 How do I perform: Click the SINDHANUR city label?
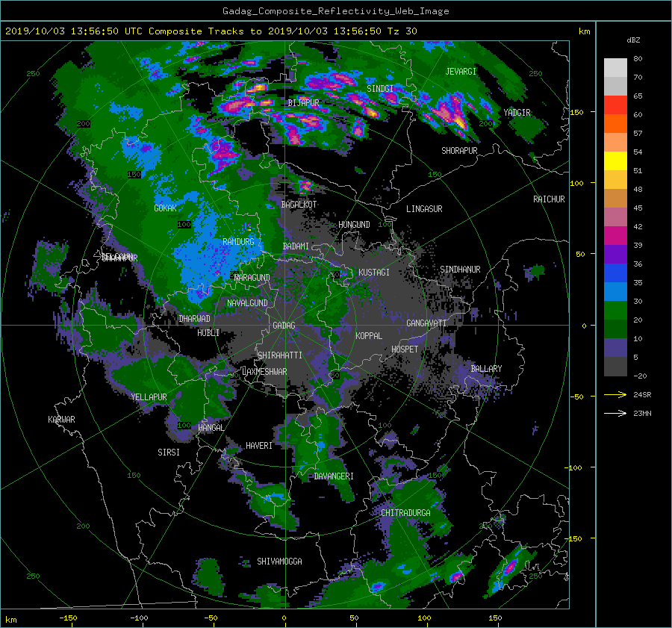pyautogui.click(x=460, y=270)
